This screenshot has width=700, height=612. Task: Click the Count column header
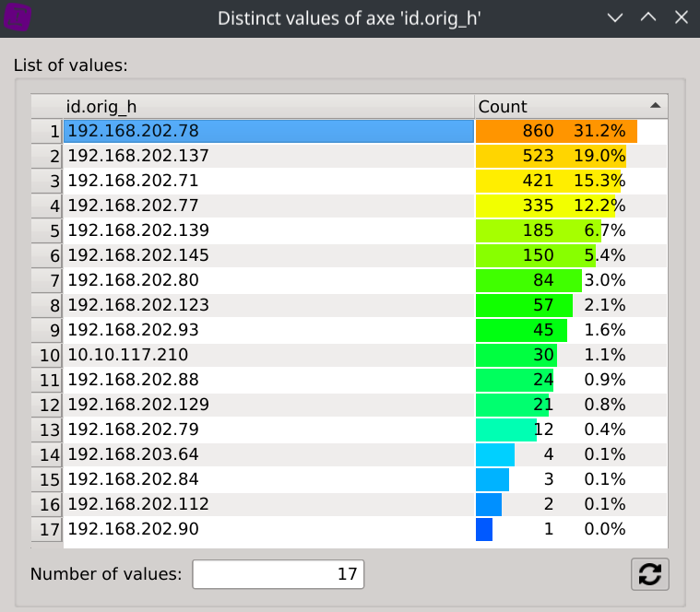click(553, 106)
